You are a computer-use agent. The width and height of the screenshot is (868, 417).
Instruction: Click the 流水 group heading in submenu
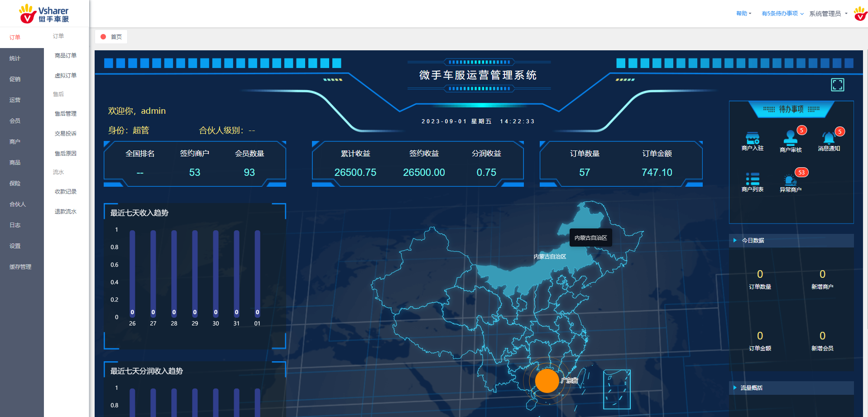tap(58, 172)
